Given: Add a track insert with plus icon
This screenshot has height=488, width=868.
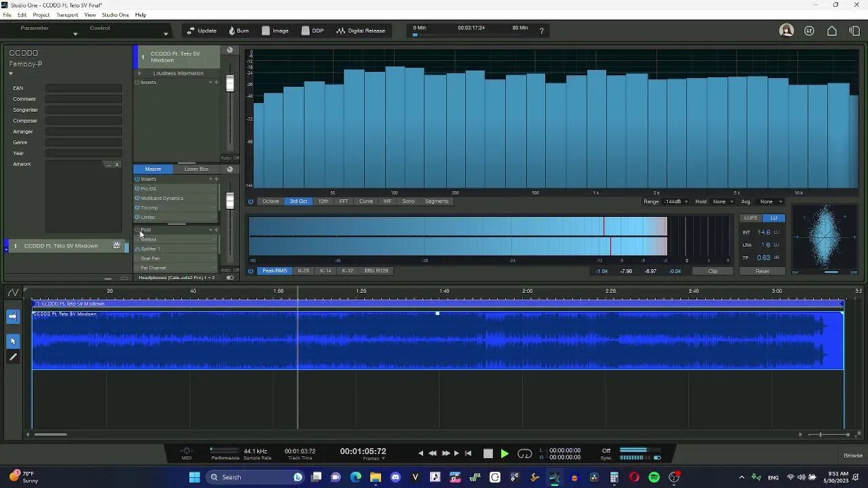Looking at the screenshot, I should tap(216, 82).
